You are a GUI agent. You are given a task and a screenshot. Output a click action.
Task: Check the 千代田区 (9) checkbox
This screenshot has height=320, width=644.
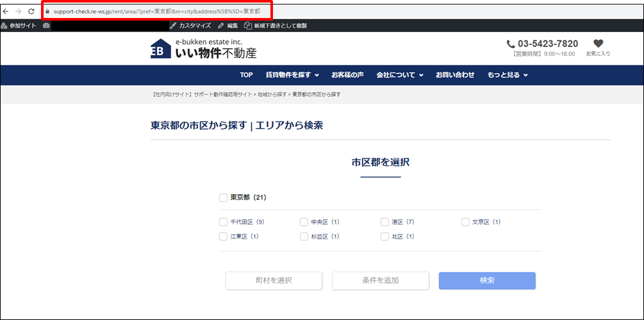[224, 222]
